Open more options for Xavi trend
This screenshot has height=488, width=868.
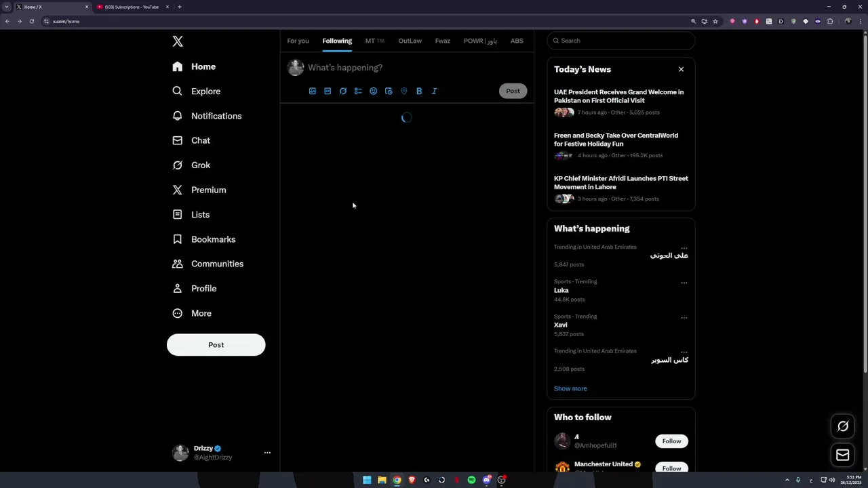tap(684, 317)
